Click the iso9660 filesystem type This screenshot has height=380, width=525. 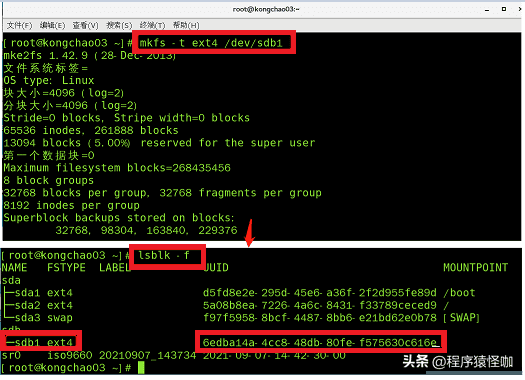(x=70, y=355)
